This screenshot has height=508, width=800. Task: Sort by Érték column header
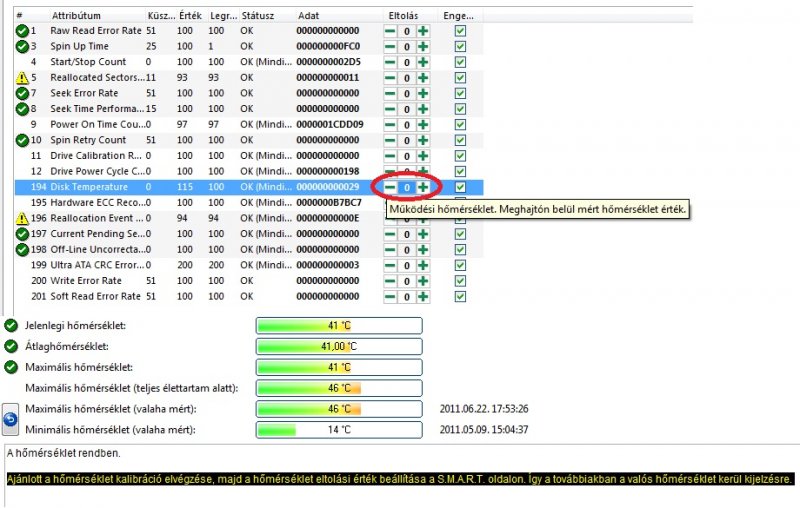tap(191, 16)
